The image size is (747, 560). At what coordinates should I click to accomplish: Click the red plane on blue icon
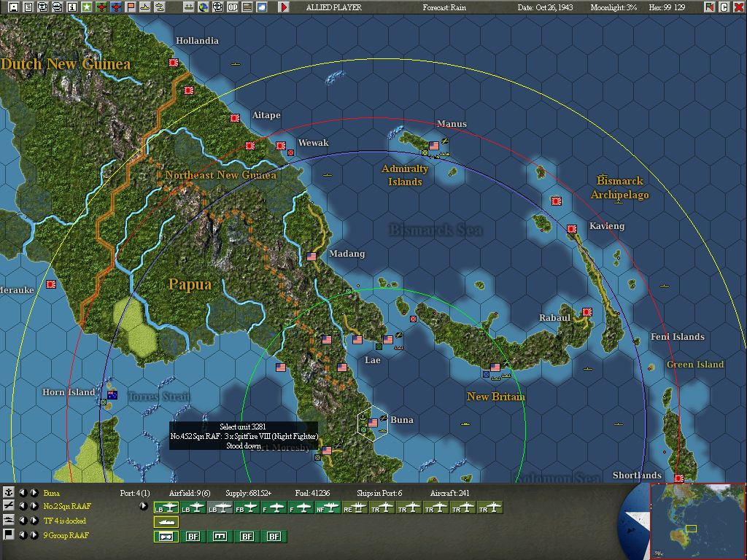pyautogui.click(x=116, y=7)
